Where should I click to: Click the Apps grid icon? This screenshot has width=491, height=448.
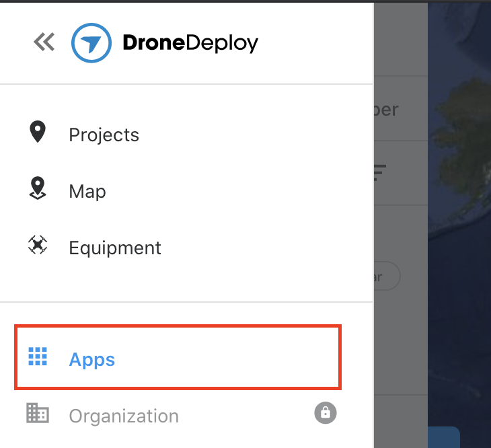coord(38,357)
